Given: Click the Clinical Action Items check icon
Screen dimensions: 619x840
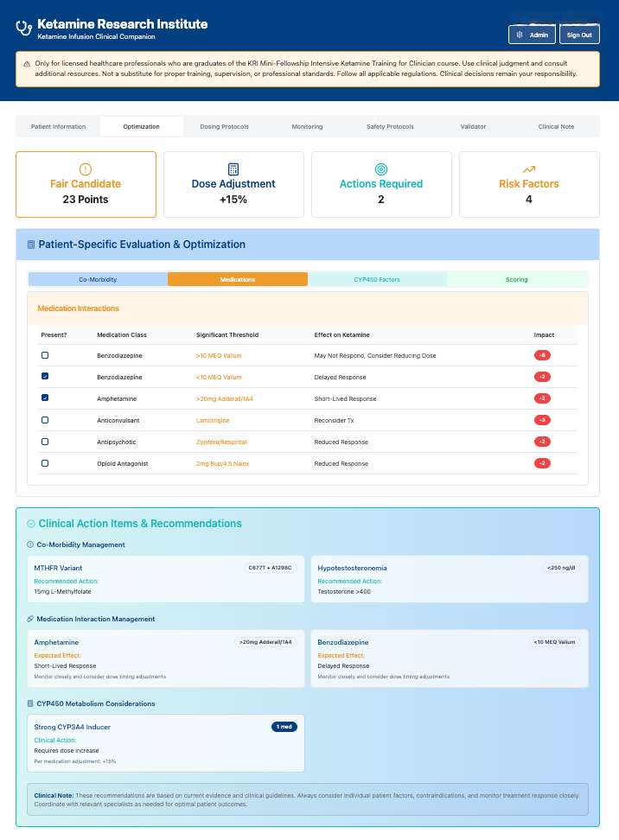Looking at the screenshot, I should click(31, 524).
